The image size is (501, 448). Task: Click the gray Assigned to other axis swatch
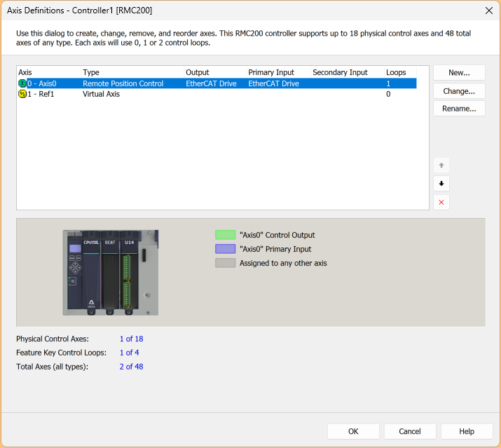click(x=225, y=263)
